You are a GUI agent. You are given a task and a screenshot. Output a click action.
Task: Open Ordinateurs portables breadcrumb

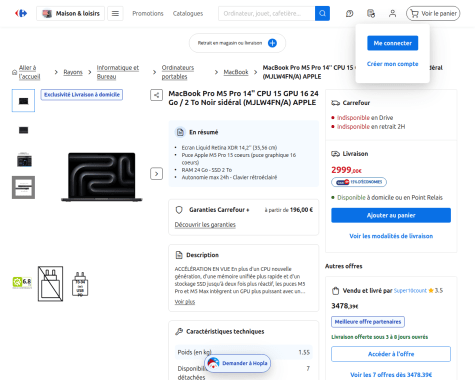tap(178, 72)
